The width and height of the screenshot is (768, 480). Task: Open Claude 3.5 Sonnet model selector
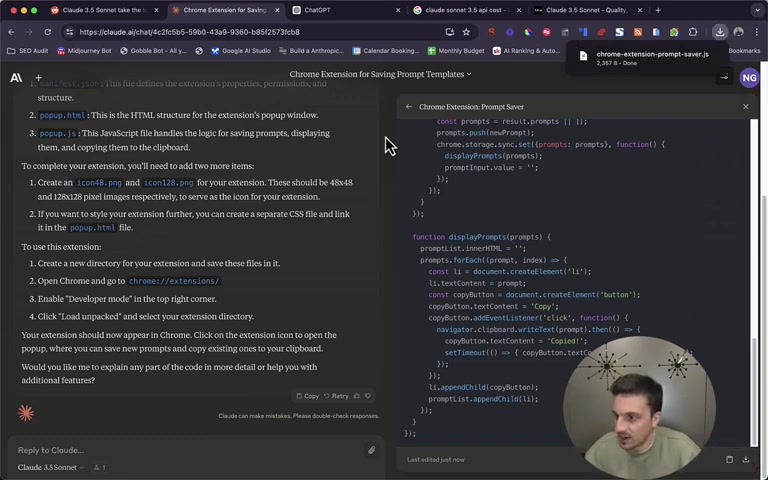(x=50, y=467)
